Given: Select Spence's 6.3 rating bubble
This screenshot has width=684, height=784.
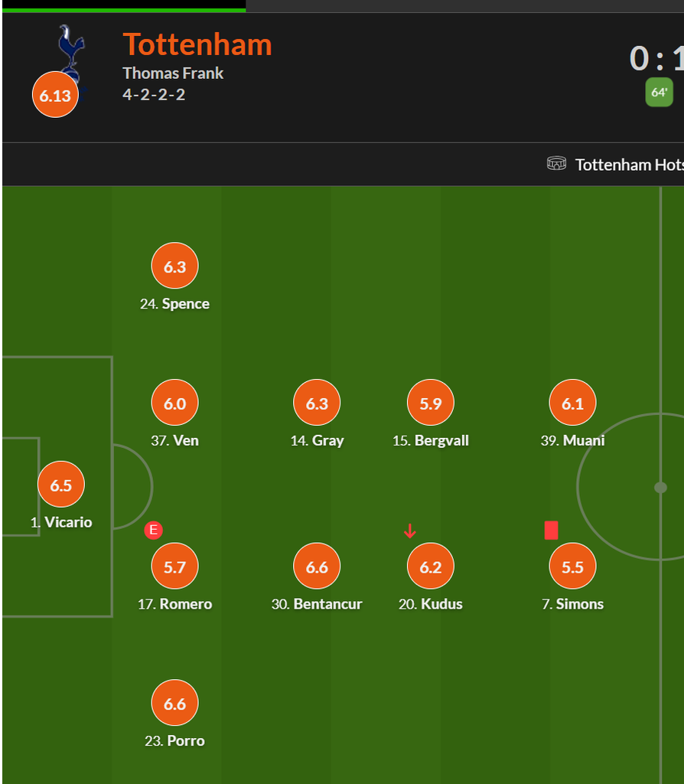Looking at the screenshot, I should point(175,266).
